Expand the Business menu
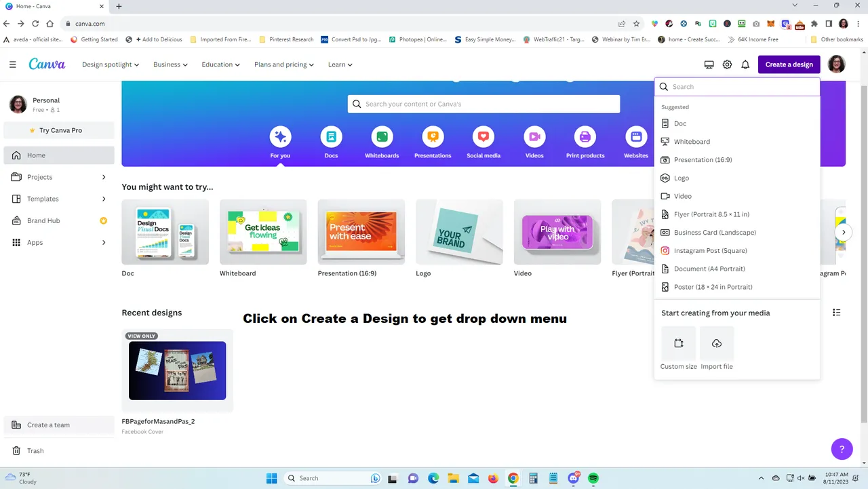 click(x=170, y=64)
